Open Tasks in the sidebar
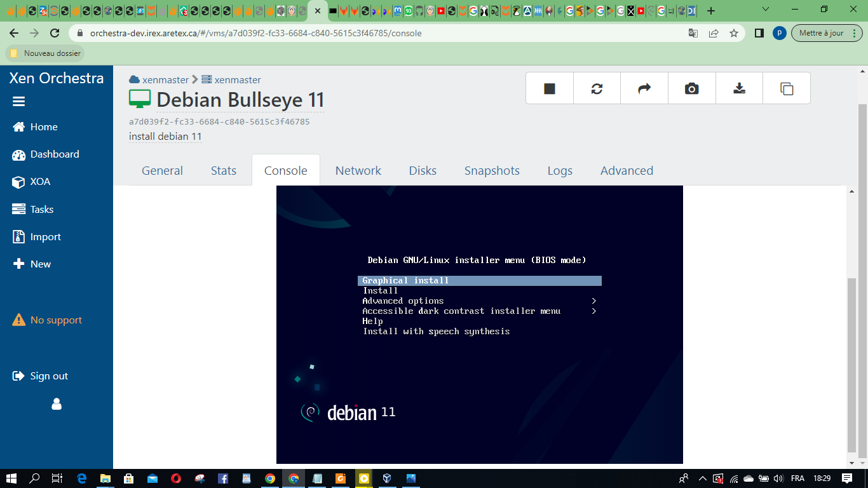This screenshot has width=868, height=488. [33, 209]
